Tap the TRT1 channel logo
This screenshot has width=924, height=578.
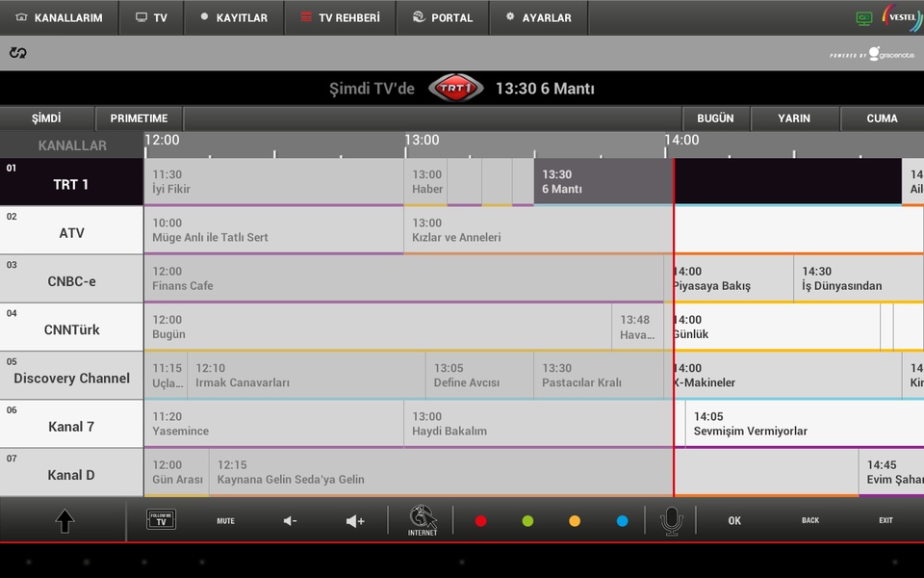(455, 89)
